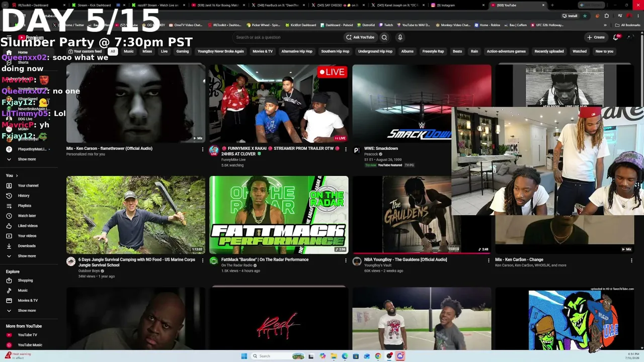644x362 pixels.
Task: Play the FattMack On The Radar thumbnail
Action: (279, 215)
